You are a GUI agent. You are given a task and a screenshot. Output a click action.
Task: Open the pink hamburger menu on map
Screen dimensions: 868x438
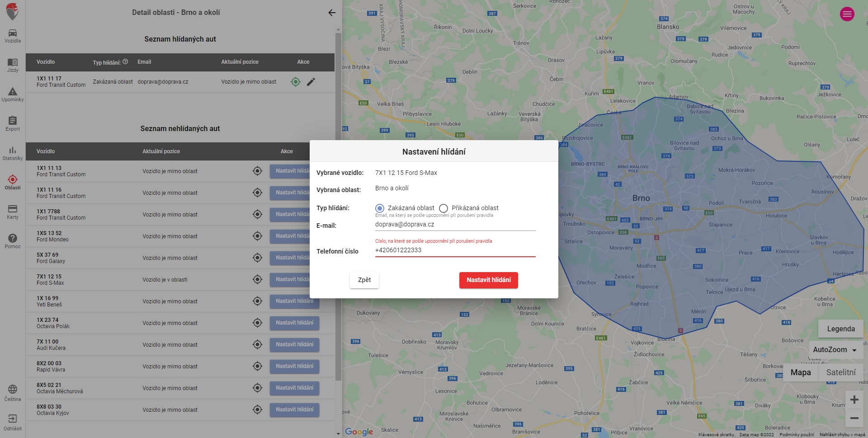(x=847, y=14)
